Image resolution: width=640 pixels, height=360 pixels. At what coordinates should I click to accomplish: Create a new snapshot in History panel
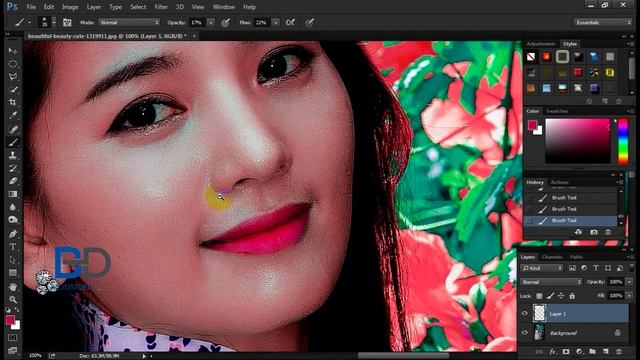point(594,232)
